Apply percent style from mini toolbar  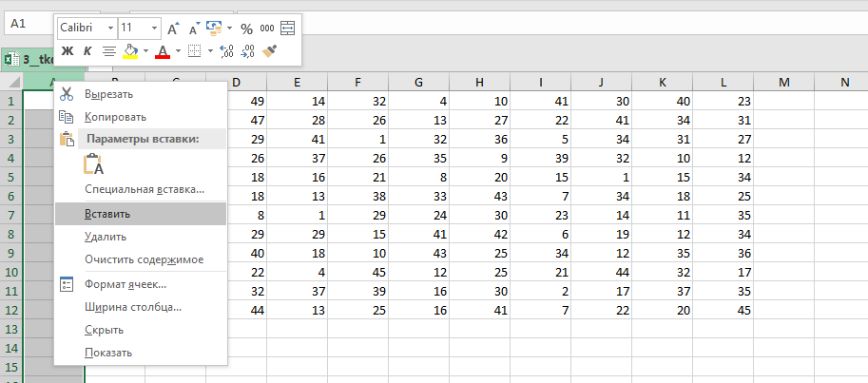pyautogui.click(x=246, y=29)
